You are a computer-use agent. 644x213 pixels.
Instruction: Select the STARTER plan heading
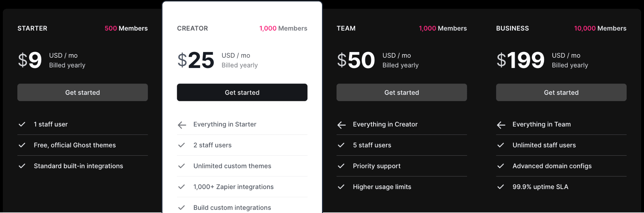pos(32,28)
